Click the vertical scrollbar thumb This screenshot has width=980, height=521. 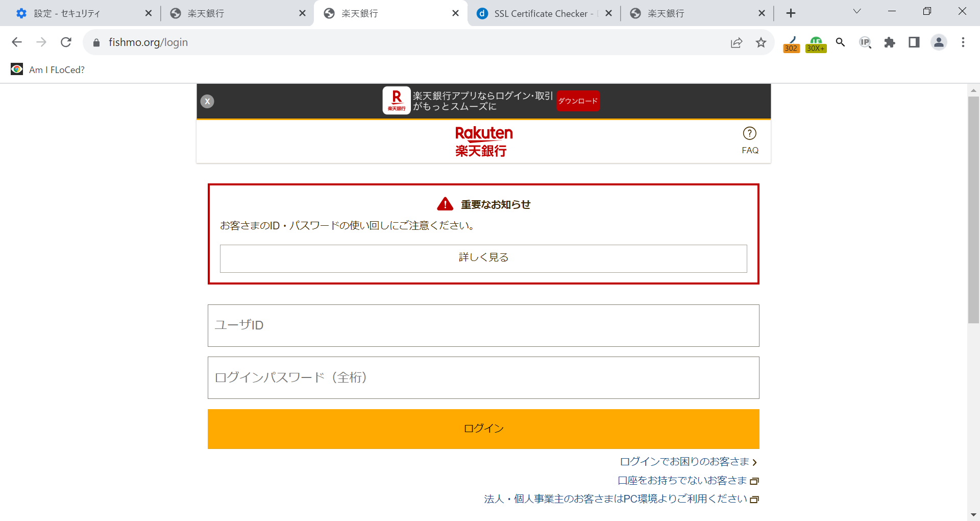pos(973,209)
